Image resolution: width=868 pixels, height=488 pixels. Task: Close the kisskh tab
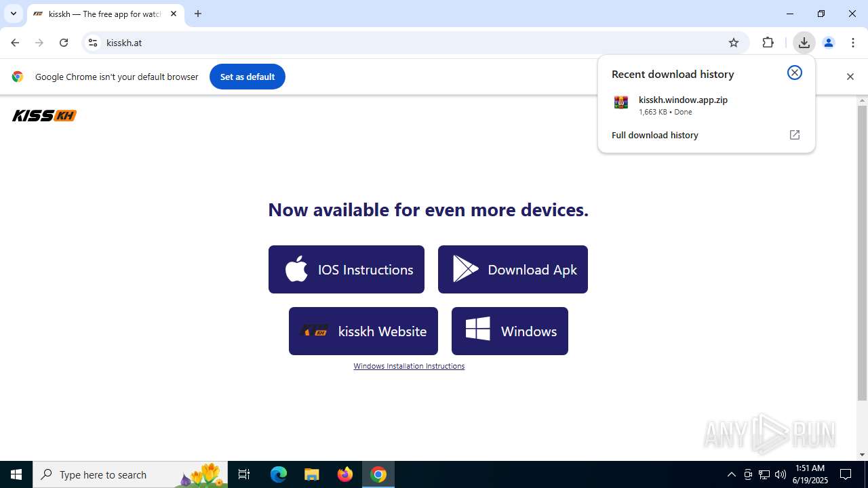tap(174, 14)
